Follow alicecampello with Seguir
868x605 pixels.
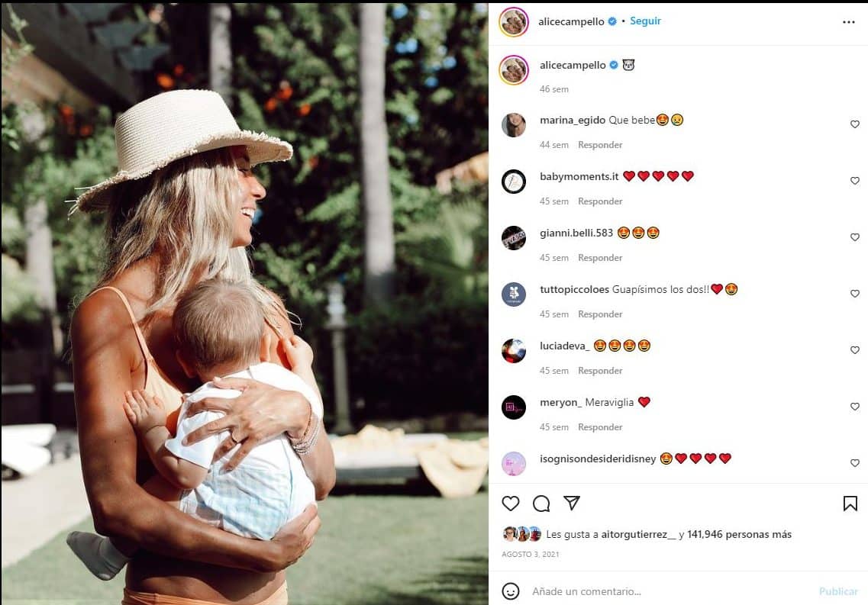point(645,21)
